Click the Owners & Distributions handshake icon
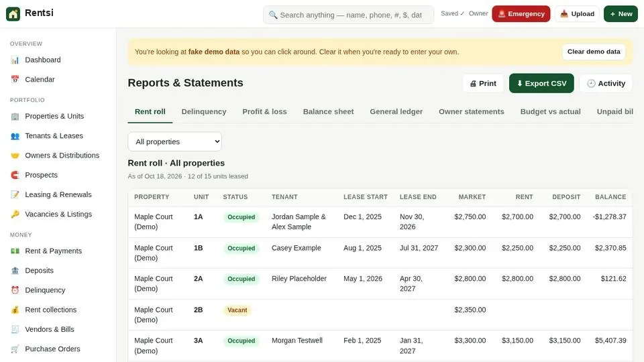Screen dimensions: 644x362 pos(15,156)
